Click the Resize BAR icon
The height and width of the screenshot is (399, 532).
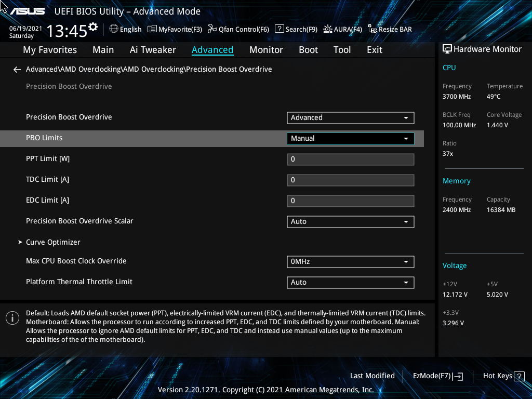click(x=372, y=29)
